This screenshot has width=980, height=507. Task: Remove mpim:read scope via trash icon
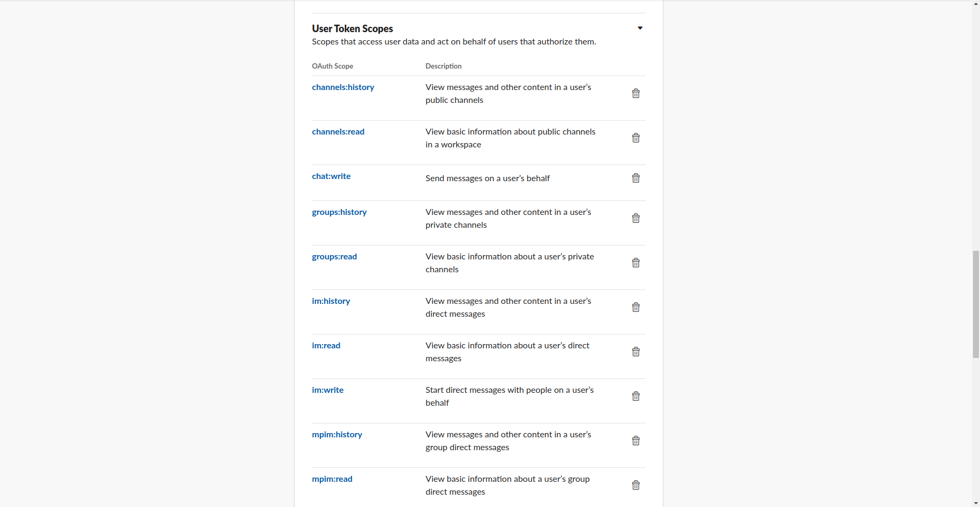point(635,486)
